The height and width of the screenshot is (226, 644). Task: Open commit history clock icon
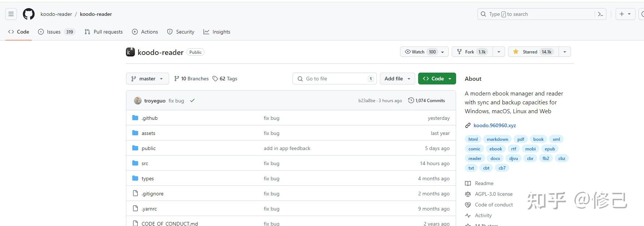click(x=411, y=100)
